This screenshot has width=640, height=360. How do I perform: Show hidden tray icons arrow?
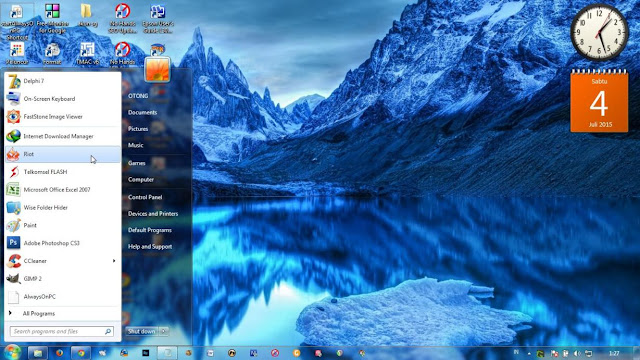click(x=529, y=353)
